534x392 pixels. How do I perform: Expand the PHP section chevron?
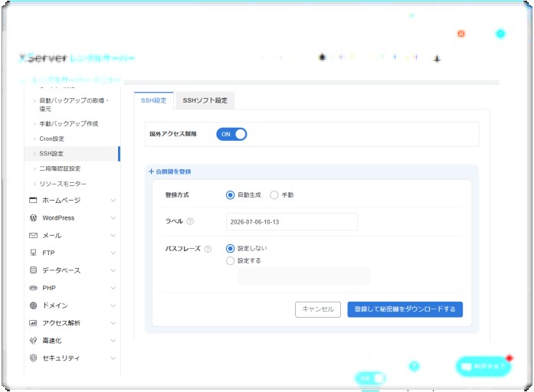113,288
